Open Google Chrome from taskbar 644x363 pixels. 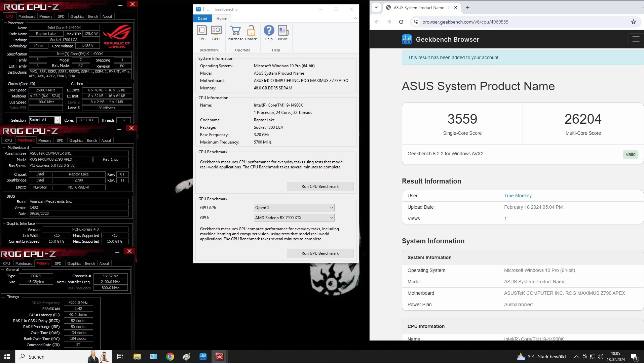(170, 357)
